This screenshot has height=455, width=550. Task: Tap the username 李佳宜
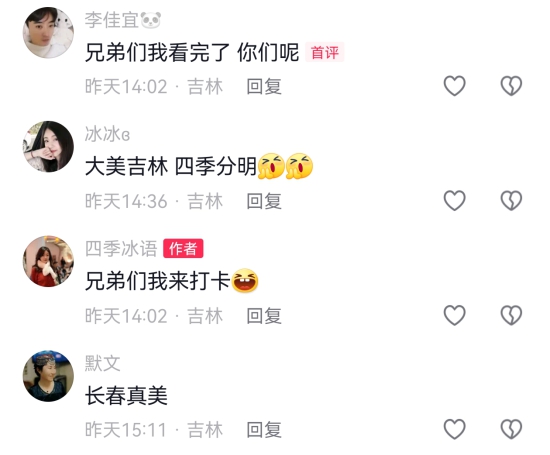click(112, 20)
